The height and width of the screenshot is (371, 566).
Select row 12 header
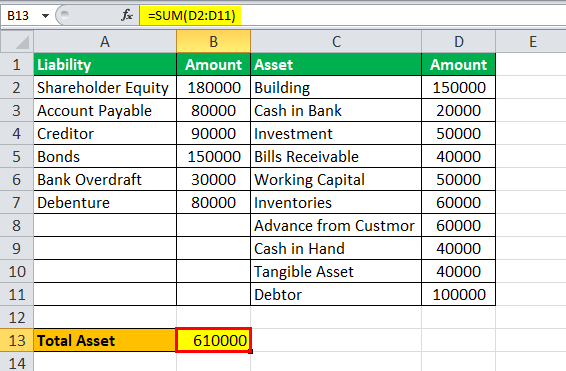pyautogui.click(x=17, y=318)
